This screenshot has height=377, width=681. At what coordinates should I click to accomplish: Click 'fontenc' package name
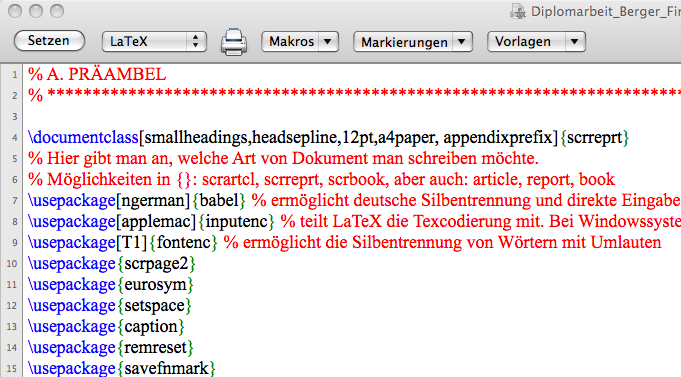coord(183,242)
